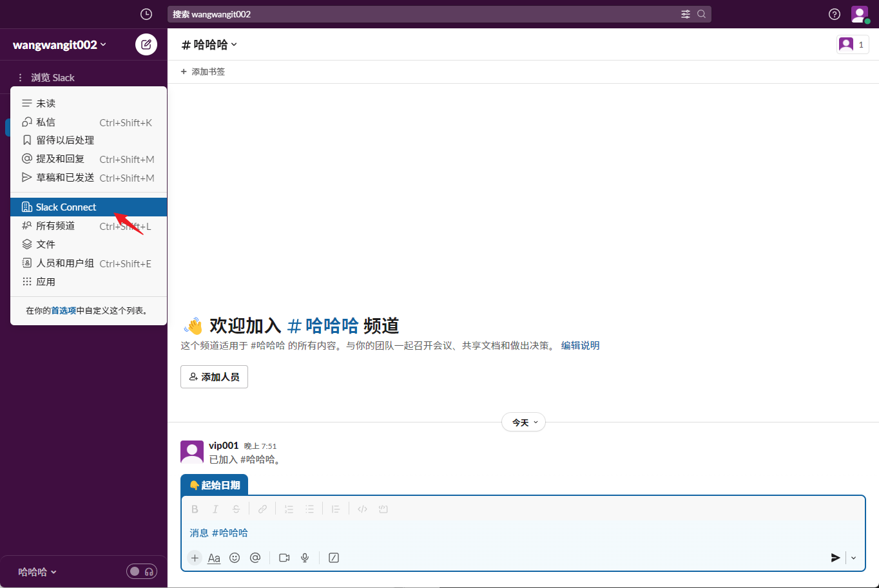Select 草稿和已发送 menu item
The image size is (879, 588).
89,177
